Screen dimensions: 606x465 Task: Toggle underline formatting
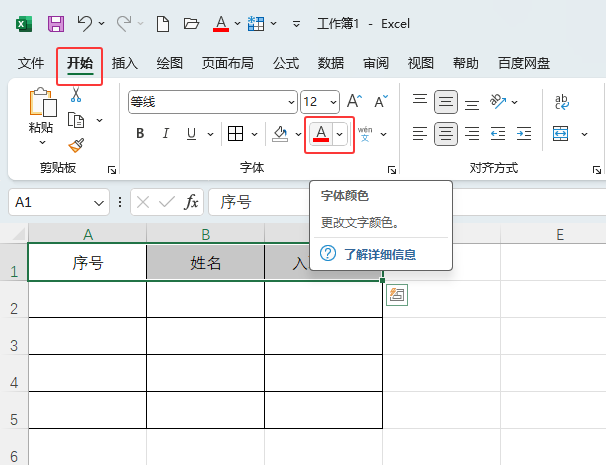point(191,134)
